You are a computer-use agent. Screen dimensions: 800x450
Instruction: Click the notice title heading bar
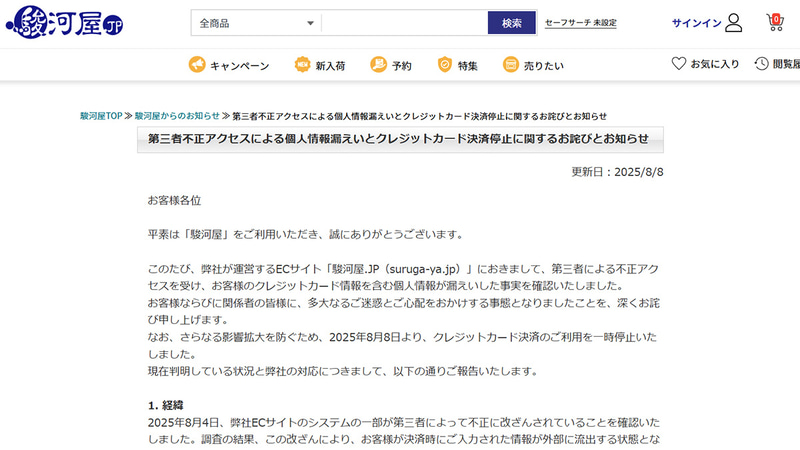click(x=400, y=139)
